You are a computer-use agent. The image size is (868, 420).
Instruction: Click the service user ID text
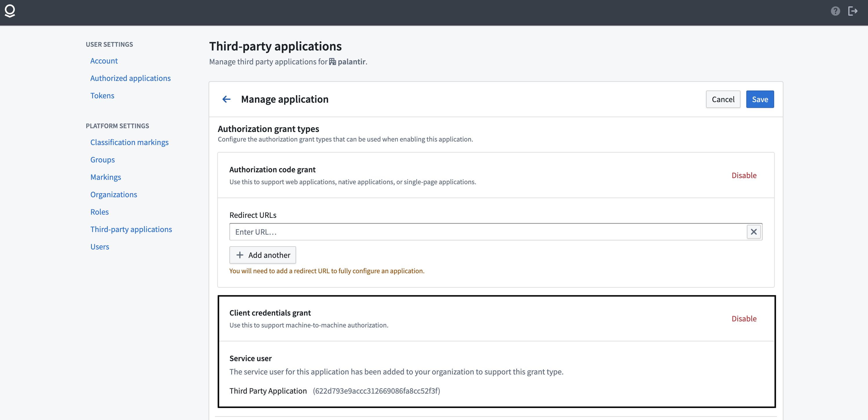click(x=376, y=391)
